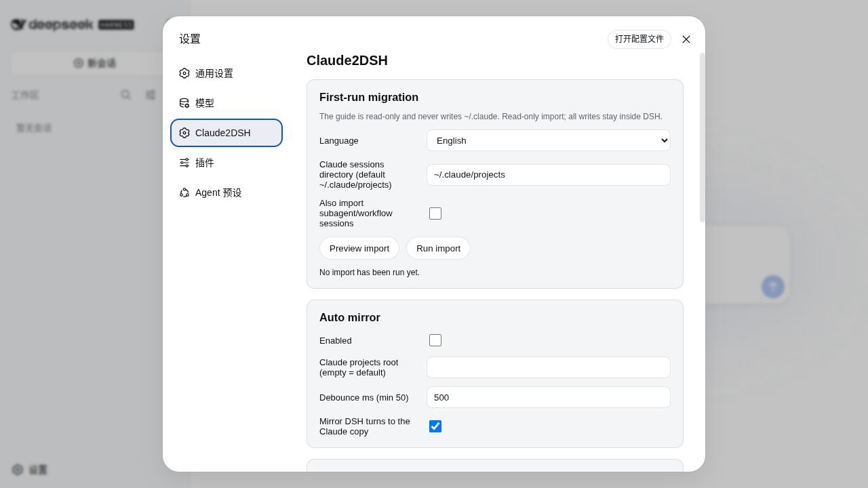Click the "No import has been run yet." text
The image size is (868, 488).
click(370, 272)
